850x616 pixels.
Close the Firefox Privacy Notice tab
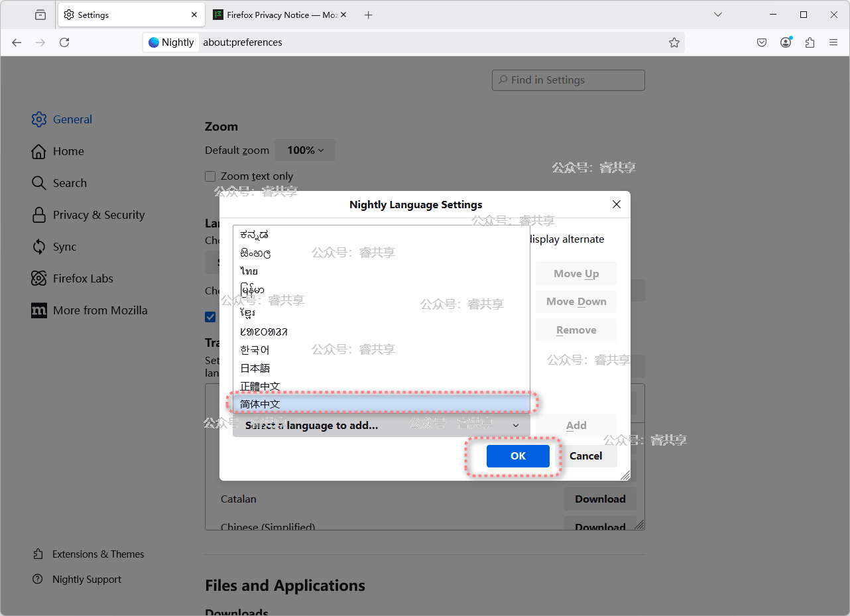pyautogui.click(x=343, y=15)
